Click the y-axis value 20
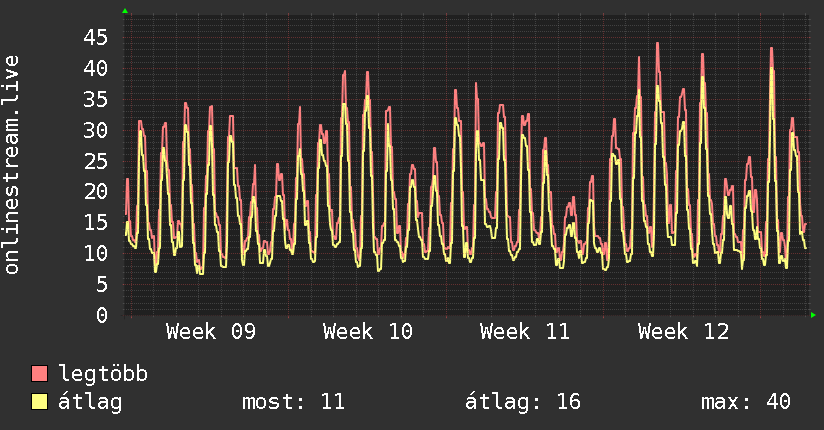Image resolution: width=824 pixels, height=430 pixels. (96, 192)
